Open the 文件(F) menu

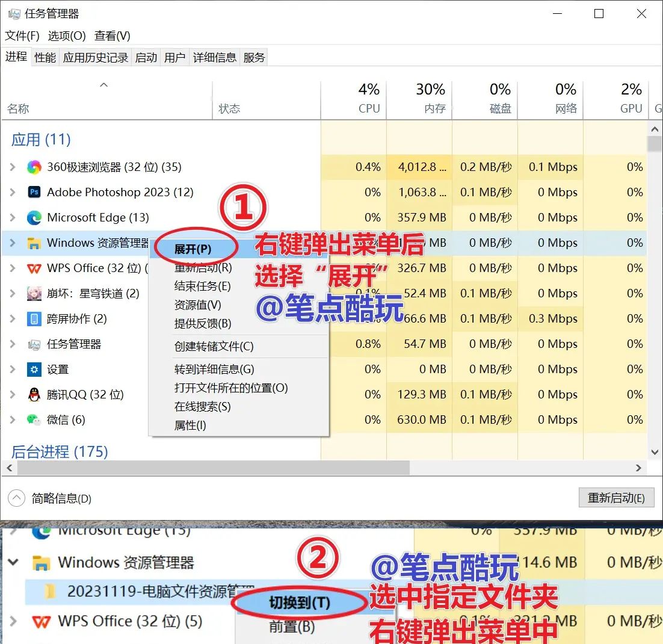22,36
